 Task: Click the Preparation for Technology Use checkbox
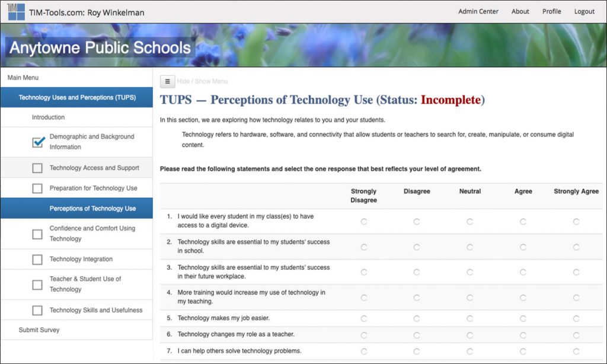tap(37, 189)
